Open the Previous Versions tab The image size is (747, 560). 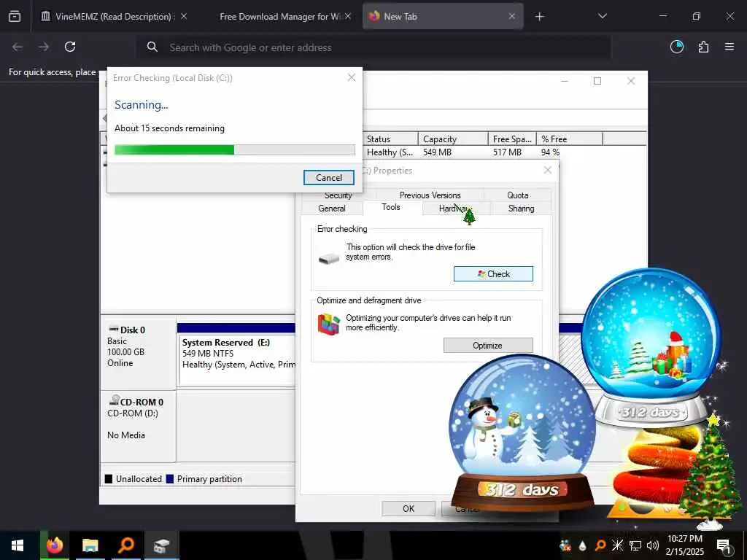pos(430,195)
